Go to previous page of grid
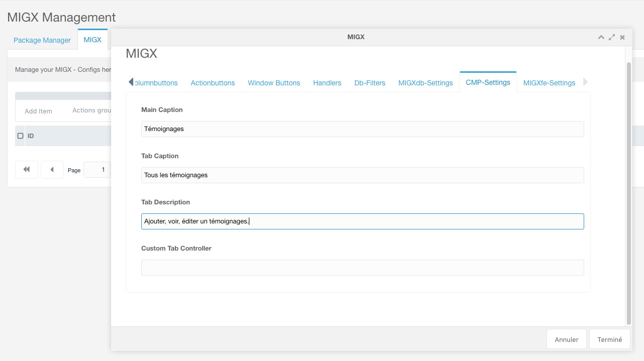Screen dimensions: 644x361 pos(52,170)
